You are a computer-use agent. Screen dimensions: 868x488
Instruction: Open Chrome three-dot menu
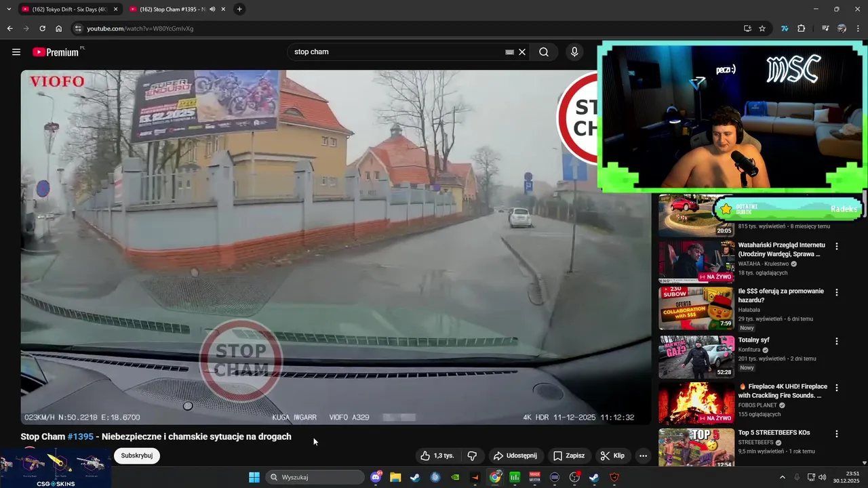pos(859,28)
